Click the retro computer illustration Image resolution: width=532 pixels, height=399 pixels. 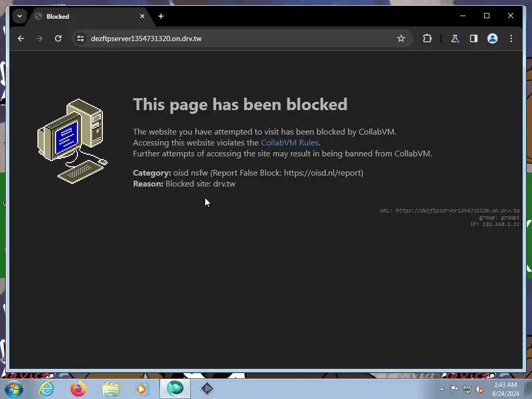tap(72, 141)
